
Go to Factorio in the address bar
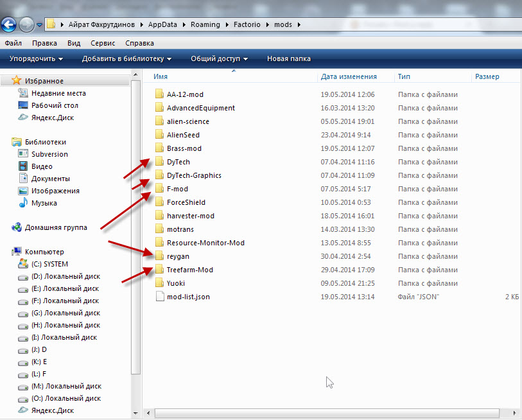coord(247,24)
